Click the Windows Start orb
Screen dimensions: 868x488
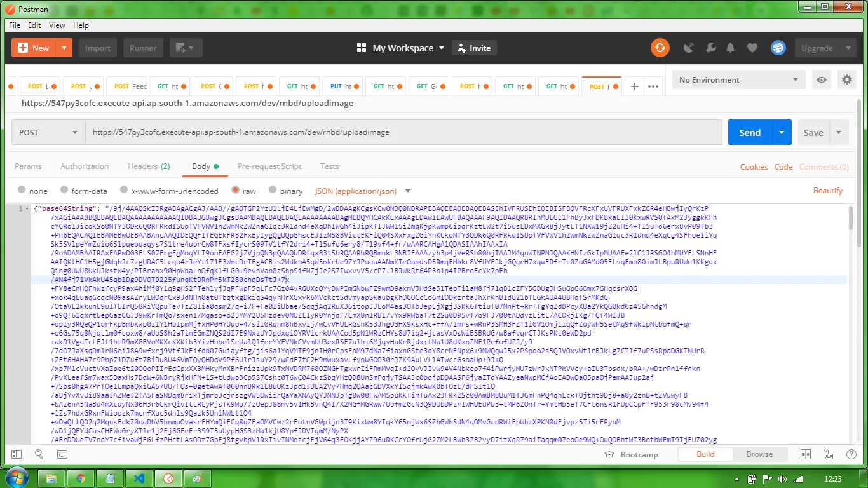point(16,478)
